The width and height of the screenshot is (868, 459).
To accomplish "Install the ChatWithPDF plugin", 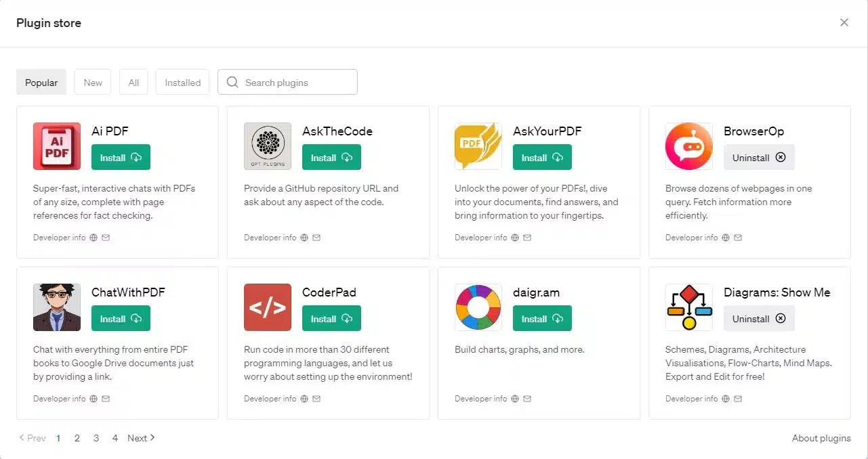I will [x=121, y=318].
